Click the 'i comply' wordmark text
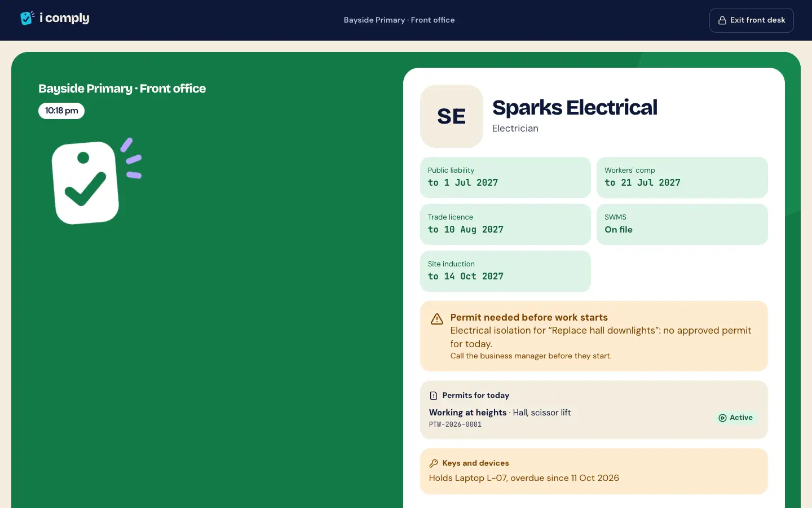This screenshot has height=508, width=812. pyautogui.click(x=64, y=18)
